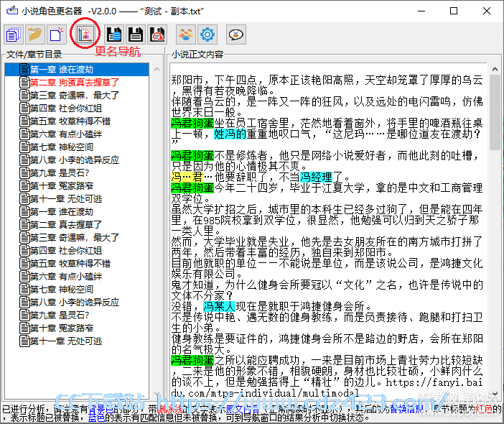
Task: Save the file with plain floppy icon
Action: coord(135,34)
